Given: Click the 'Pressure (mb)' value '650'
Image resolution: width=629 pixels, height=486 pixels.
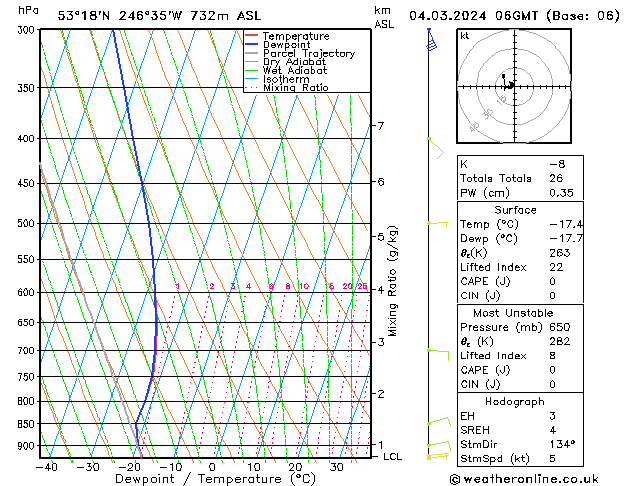Looking at the screenshot, I should pyautogui.click(x=560, y=327).
